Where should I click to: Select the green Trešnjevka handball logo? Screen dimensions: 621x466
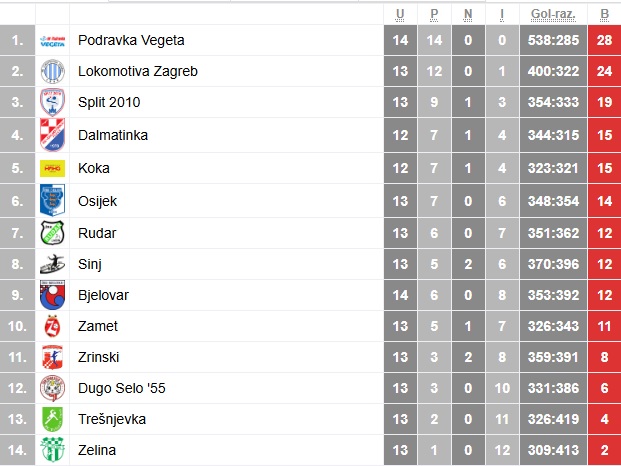click(x=52, y=419)
